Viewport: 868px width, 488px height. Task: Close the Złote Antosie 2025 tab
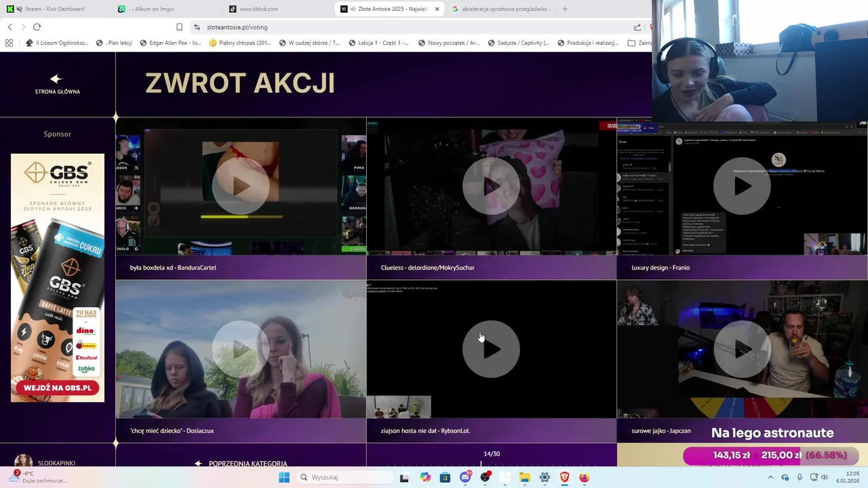[437, 9]
